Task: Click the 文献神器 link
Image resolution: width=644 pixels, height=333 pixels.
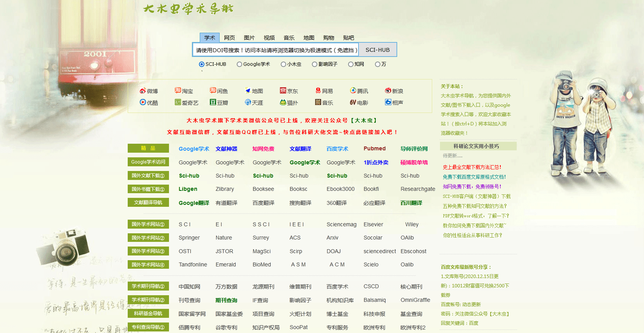Action: 227,149
